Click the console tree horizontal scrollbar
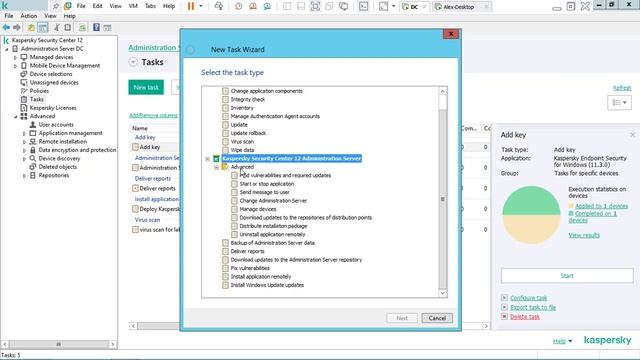640x360 pixels. [58, 344]
